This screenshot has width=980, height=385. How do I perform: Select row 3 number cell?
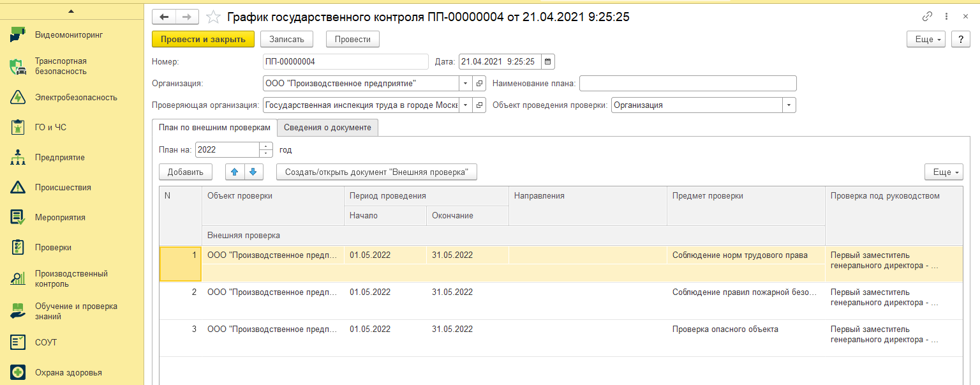pyautogui.click(x=180, y=338)
